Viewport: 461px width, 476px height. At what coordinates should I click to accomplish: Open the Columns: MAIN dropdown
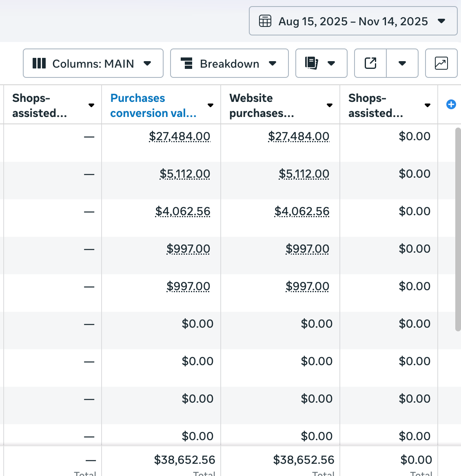tap(147, 63)
